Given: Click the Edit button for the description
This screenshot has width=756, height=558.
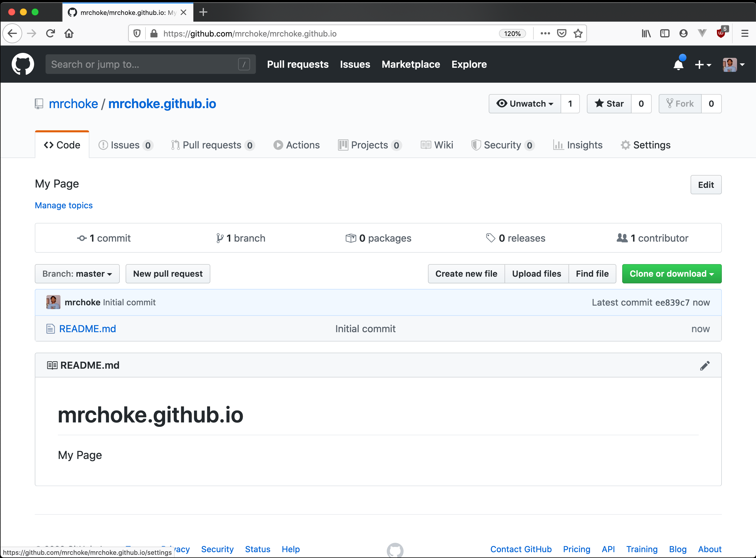Looking at the screenshot, I should tap(706, 185).
